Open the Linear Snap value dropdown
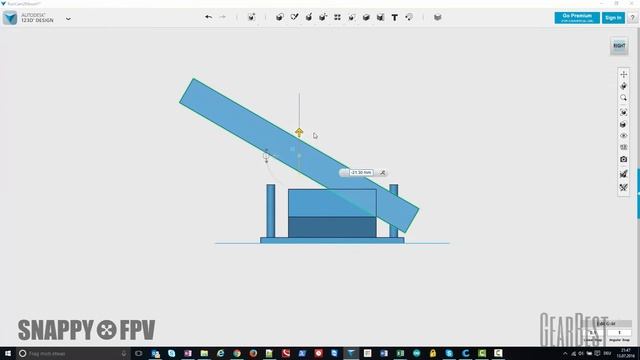 593,333
